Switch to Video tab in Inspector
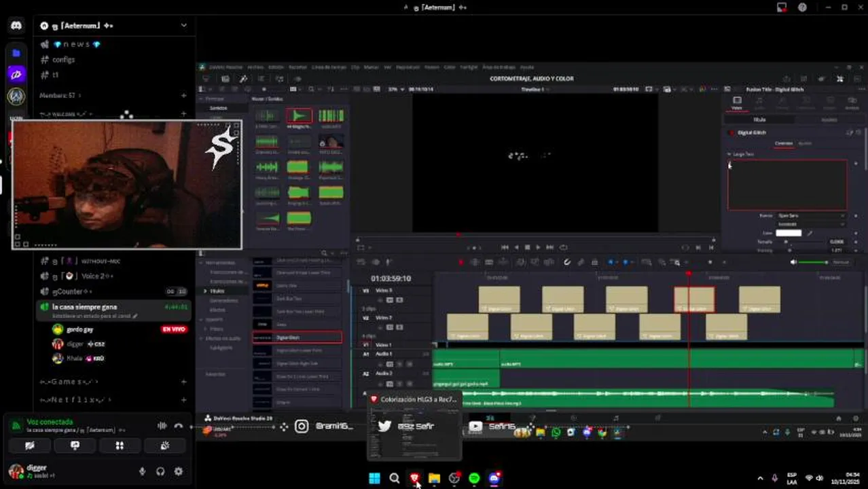 (737, 103)
